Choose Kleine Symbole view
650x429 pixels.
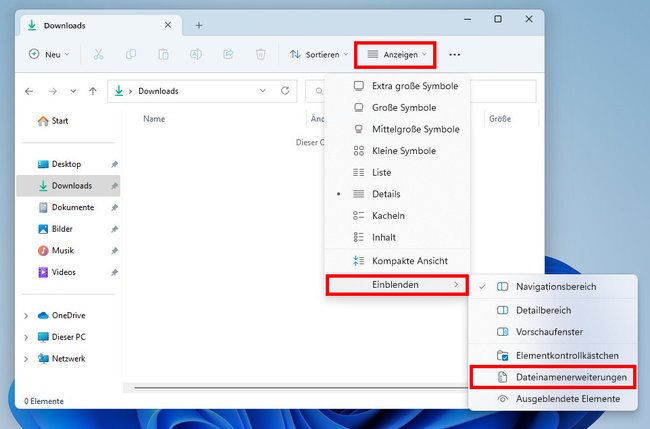point(397,151)
